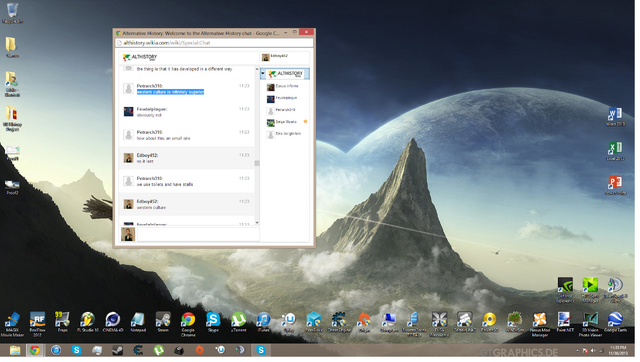Launch the Skype desktop shortcut

(213, 322)
